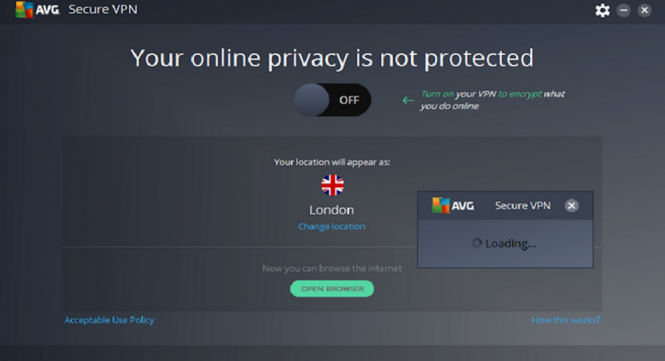
Task: Click the green arrow pointing to toggle
Action: (408, 100)
